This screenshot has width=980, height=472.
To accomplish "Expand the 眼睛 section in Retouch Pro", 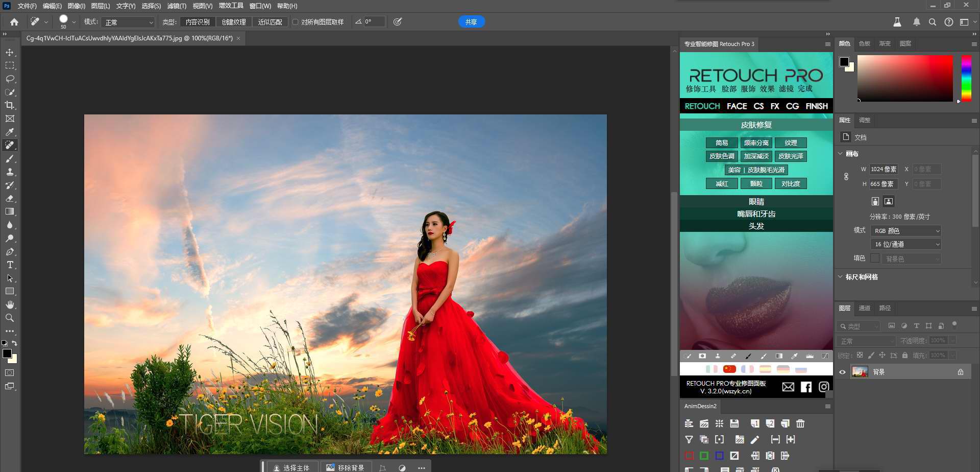I will point(756,202).
